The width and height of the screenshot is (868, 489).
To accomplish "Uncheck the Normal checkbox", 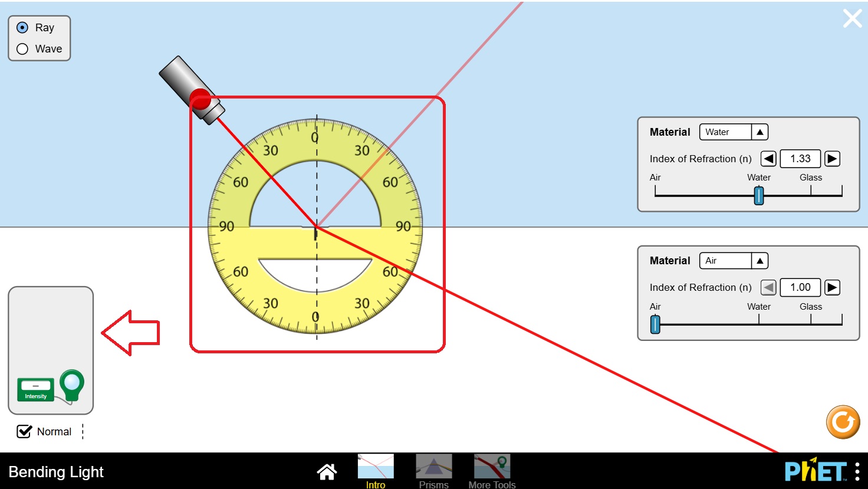I will tap(24, 432).
